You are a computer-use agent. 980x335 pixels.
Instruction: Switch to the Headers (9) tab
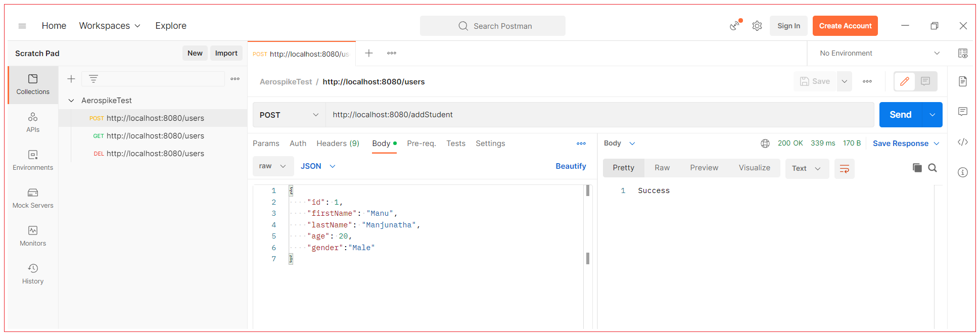(x=338, y=143)
